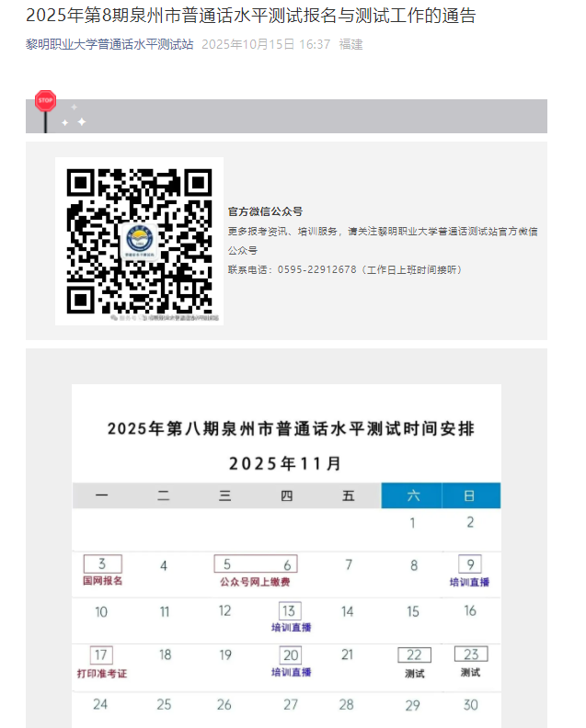This screenshot has width=586, height=728.
Task: Open 黎明职业大学普通话水平测试站 account link
Action: tap(109, 44)
